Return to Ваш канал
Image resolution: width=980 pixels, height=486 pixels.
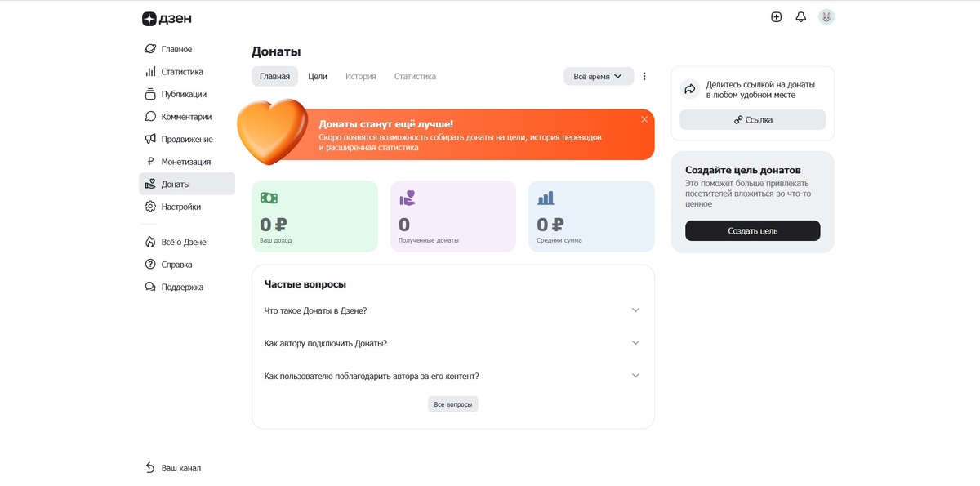(173, 468)
